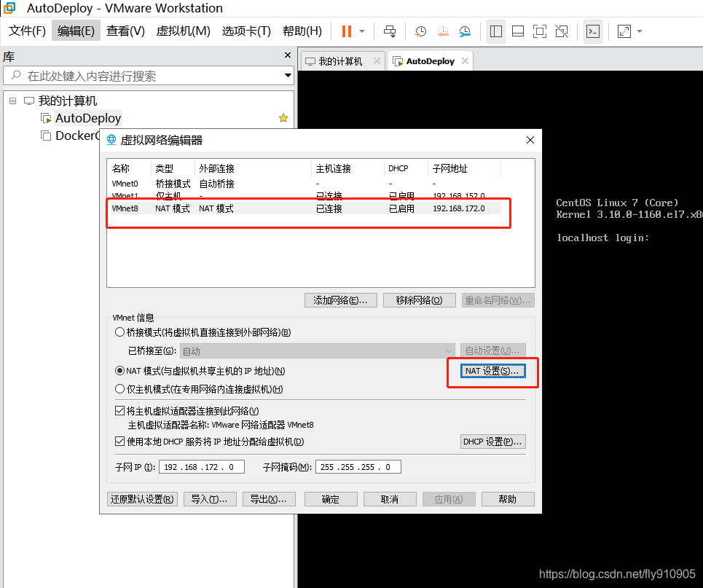Click the 添加网络(E)... button
Screen dimensions: 703x588
341,300
